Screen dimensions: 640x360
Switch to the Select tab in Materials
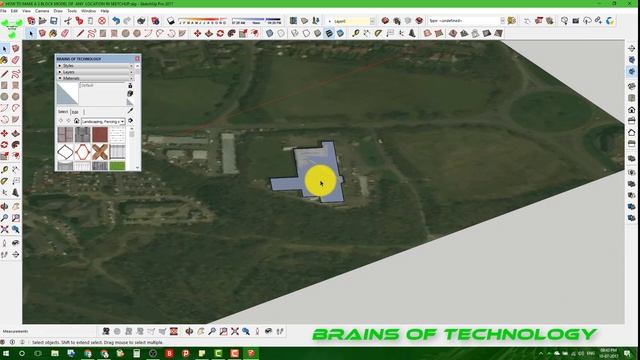pos(63,112)
